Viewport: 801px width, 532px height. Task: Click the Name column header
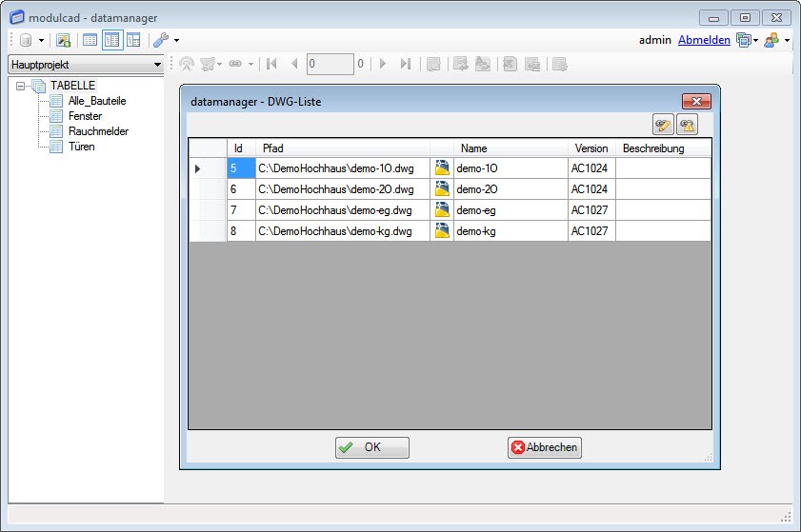tap(511, 148)
